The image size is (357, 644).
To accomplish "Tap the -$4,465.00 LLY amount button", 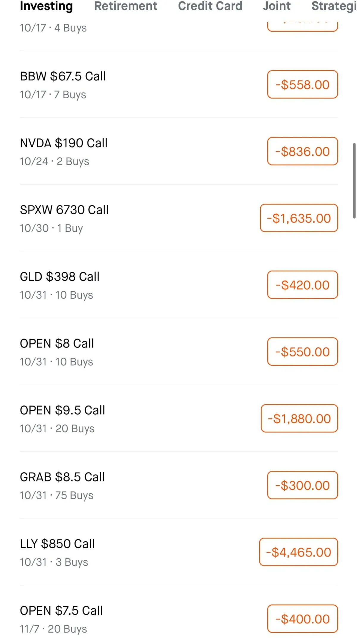I will point(298,552).
